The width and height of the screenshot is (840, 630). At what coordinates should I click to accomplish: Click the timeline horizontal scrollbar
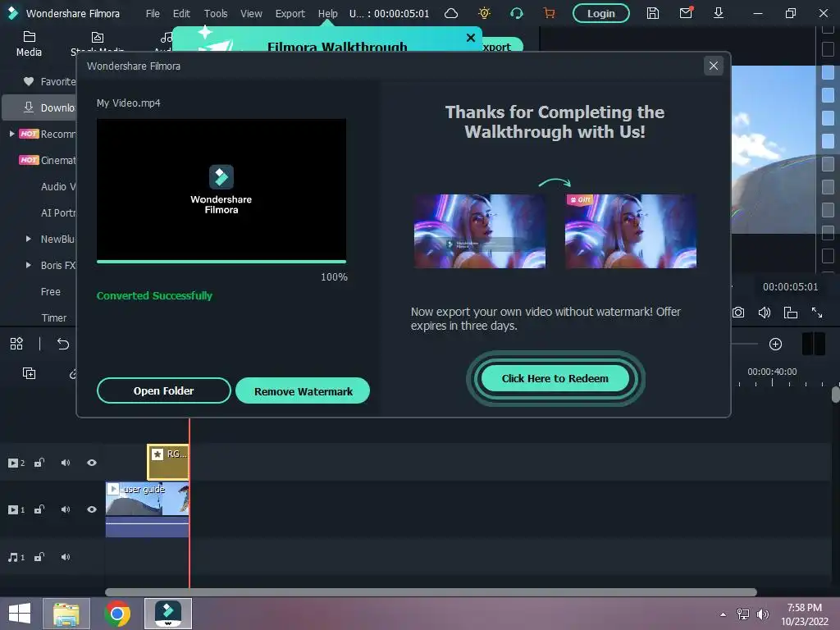click(x=431, y=592)
